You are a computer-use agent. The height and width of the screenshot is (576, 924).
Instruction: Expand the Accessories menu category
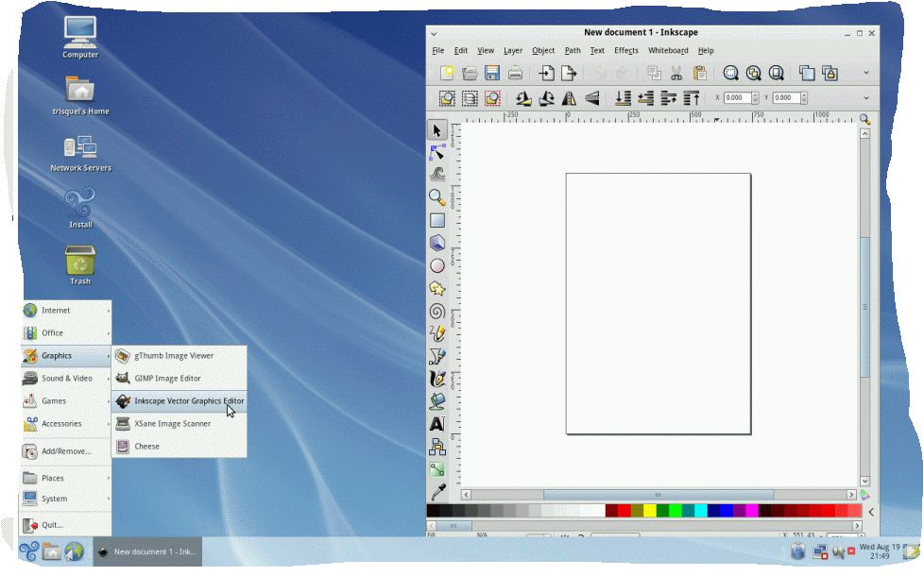[x=66, y=423]
